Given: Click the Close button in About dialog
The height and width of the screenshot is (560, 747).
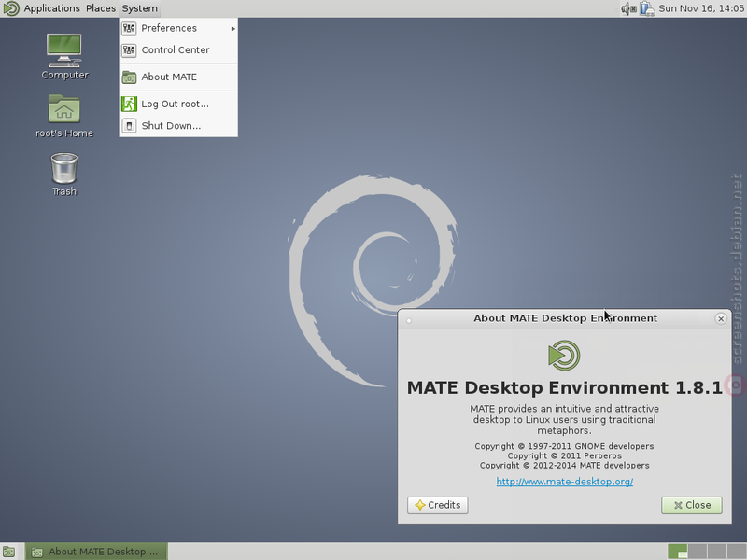Looking at the screenshot, I should coord(692,505).
